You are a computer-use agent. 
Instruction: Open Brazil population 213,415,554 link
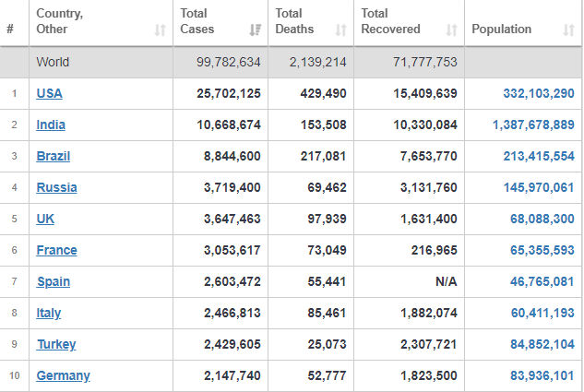(x=539, y=156)
